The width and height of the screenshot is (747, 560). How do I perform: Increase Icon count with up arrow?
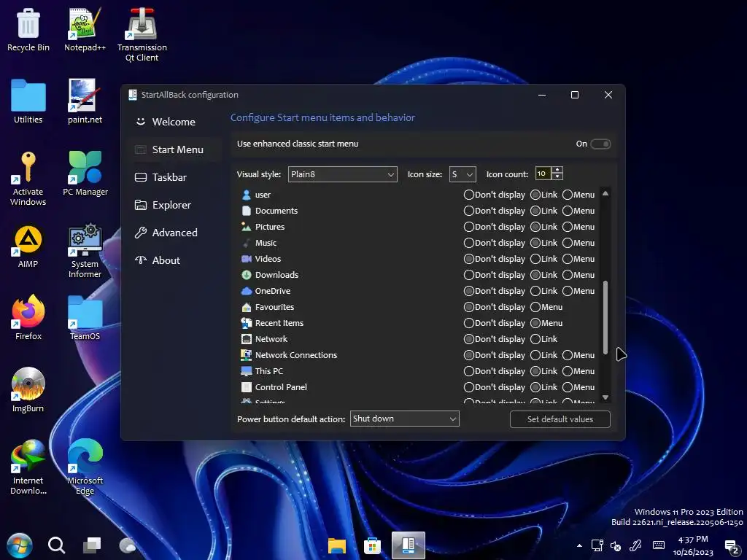557,171
